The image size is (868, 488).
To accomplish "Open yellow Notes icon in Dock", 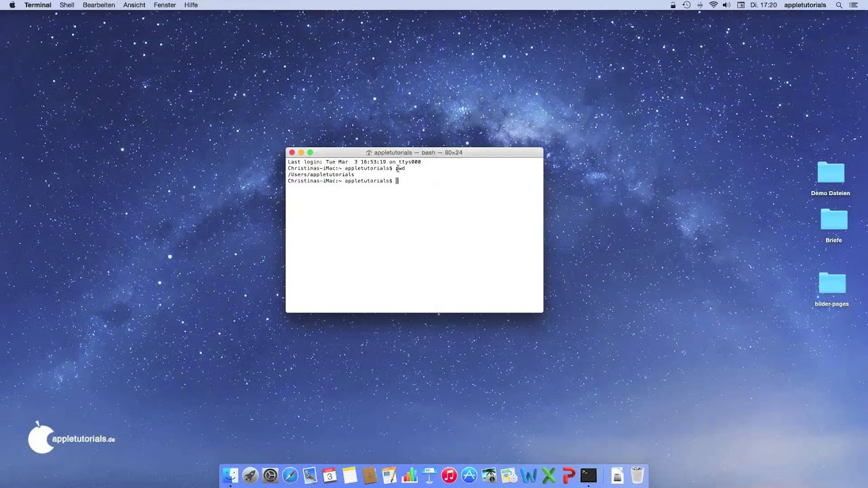I will click(350, 476).
